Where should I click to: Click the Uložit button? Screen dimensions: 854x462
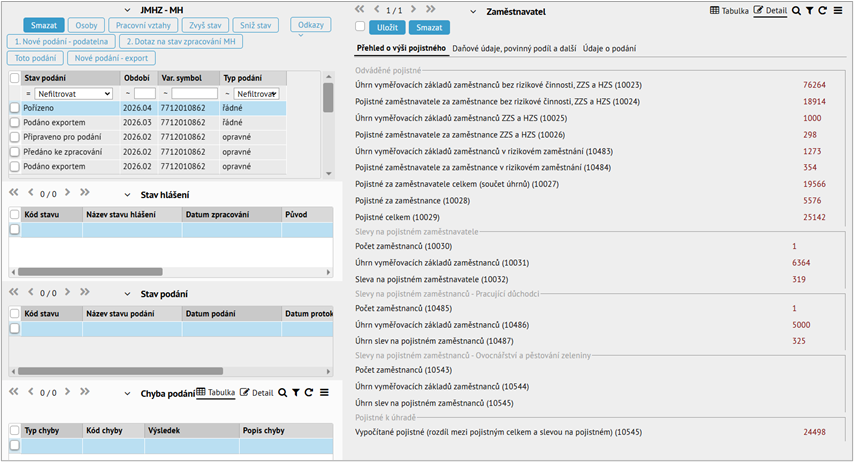click(387, 27)
